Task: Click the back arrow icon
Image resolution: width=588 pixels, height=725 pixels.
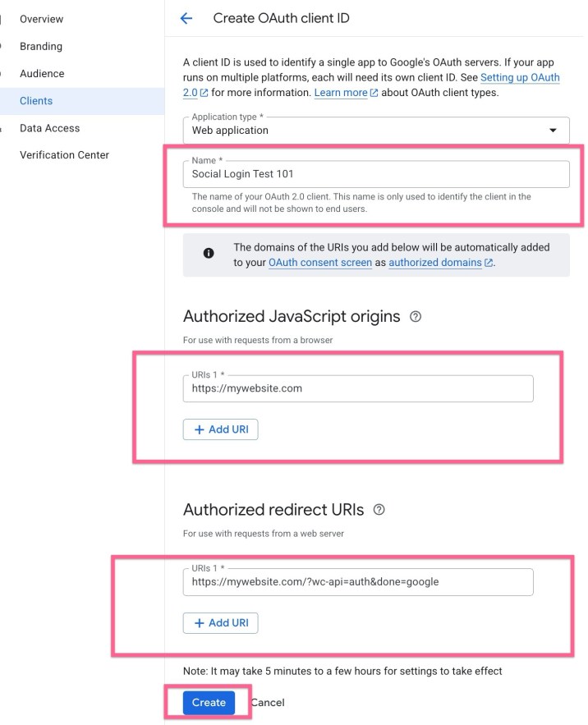Action: (186, 18)
